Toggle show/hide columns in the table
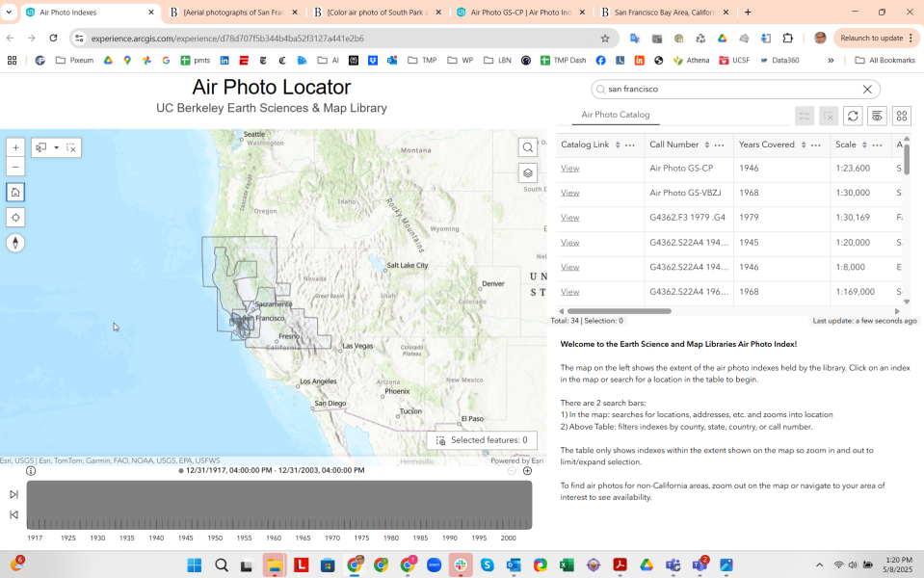The width and height of the screenshot is (924, 578). (x=877, y=116)
